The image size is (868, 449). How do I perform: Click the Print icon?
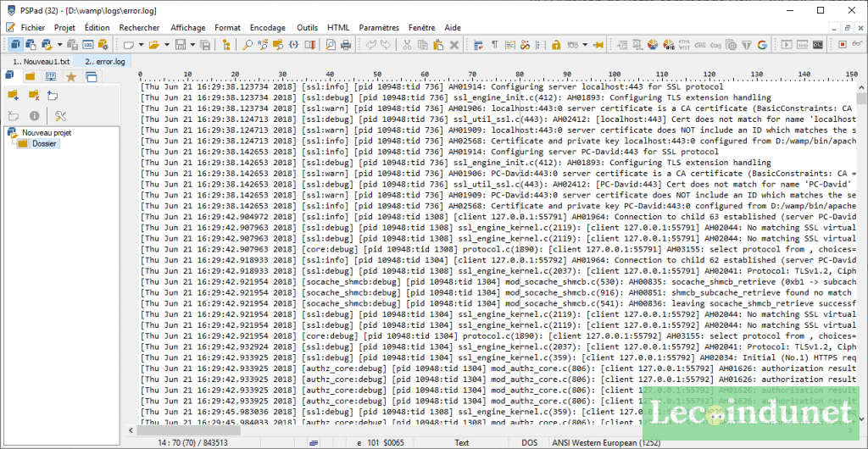coord(346,45)
